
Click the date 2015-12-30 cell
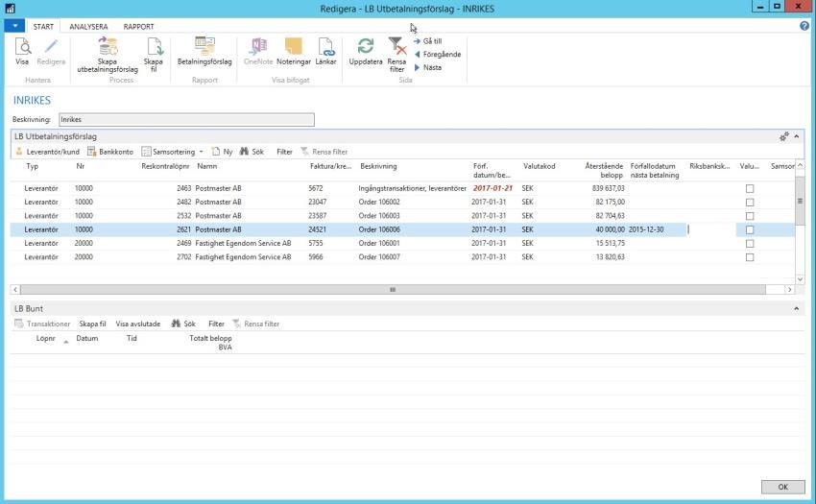pyautogui.click(x=646, y=229)
